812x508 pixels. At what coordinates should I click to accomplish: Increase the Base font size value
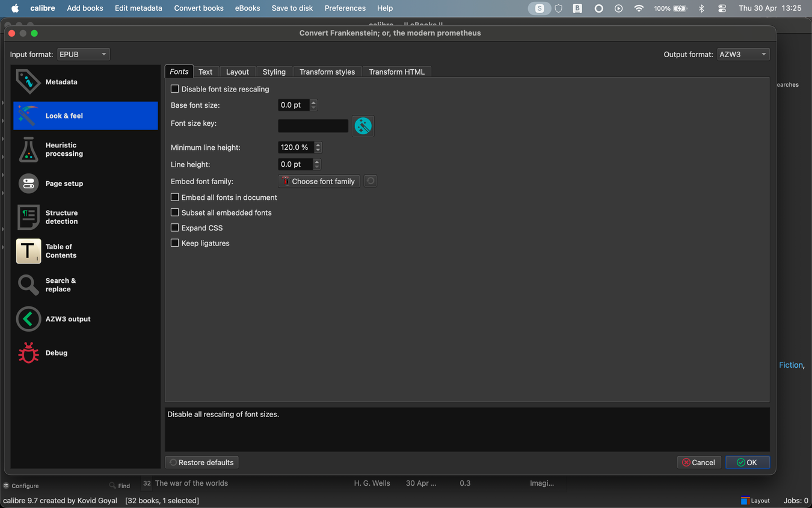[313, 102]
